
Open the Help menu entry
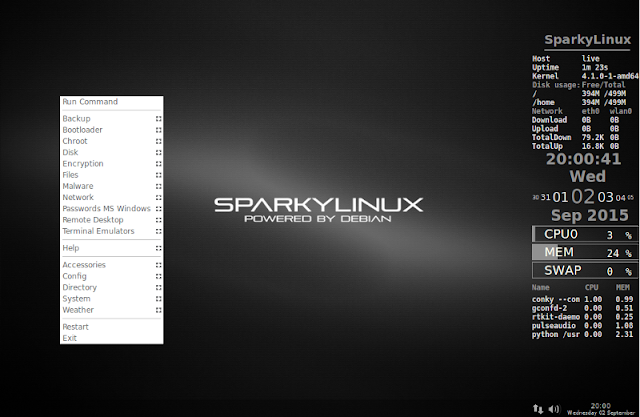[x=111, y=248]
